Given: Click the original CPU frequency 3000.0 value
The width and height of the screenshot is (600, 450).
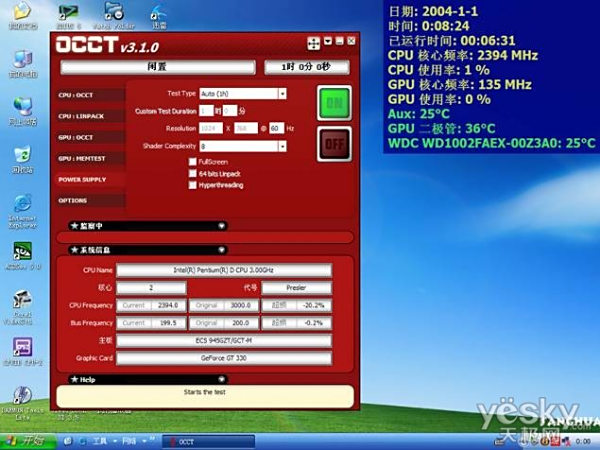Looking at the screenshot, I should point(241,305).
